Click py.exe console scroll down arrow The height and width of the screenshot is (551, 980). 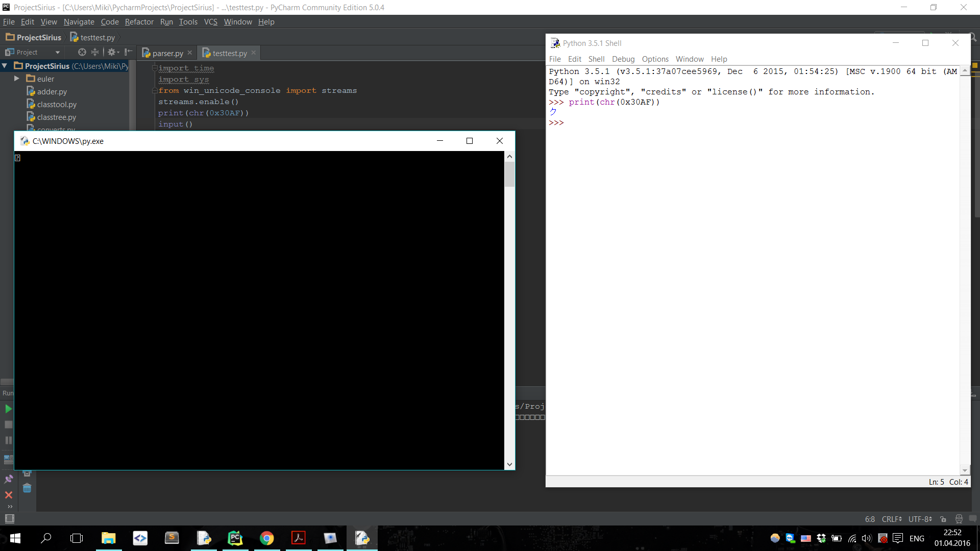509,464
